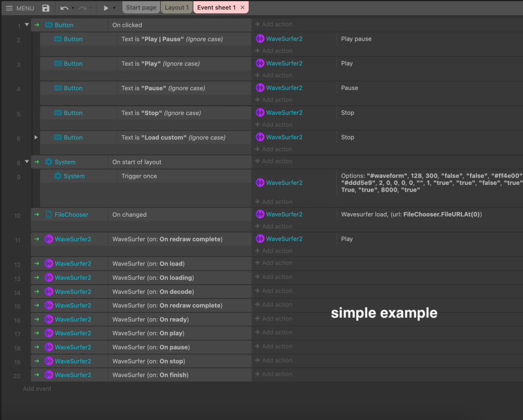The height and width of the screenshot is (420, 523).
Task: Click Button icon in "Load custom" condition row
Action: [58, 137]
